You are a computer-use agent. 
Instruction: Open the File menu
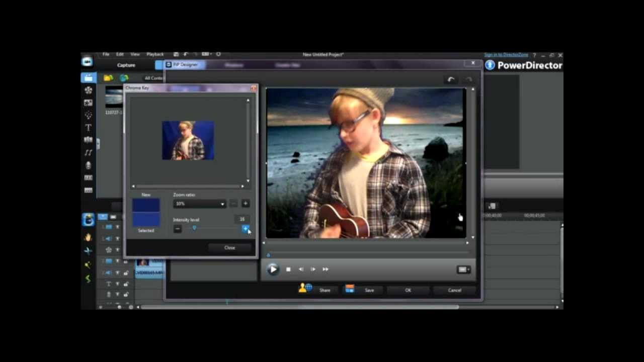[106, 54]
